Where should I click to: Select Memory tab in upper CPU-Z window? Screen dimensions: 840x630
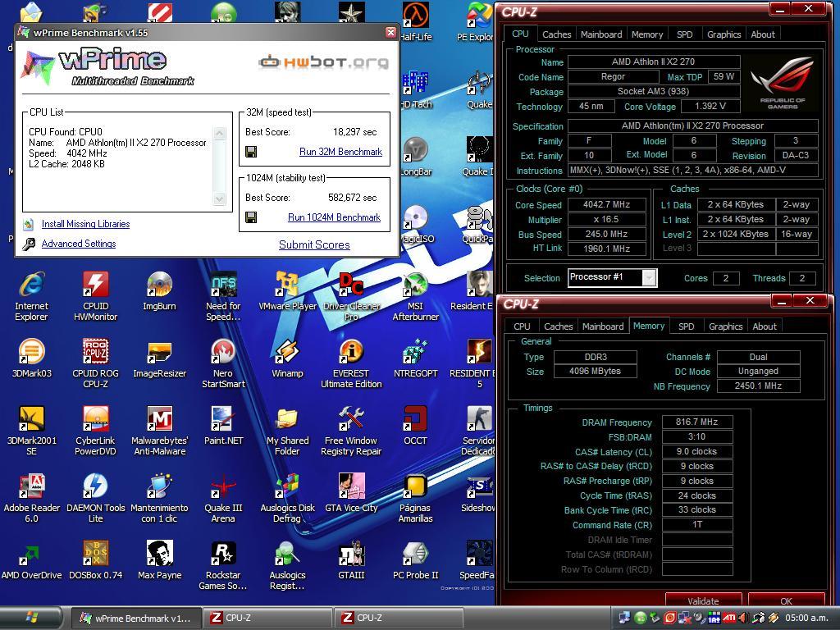646,34
